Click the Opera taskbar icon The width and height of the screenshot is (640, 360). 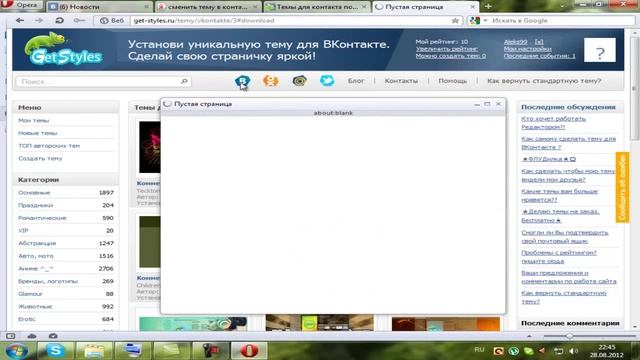click(249, 350)
